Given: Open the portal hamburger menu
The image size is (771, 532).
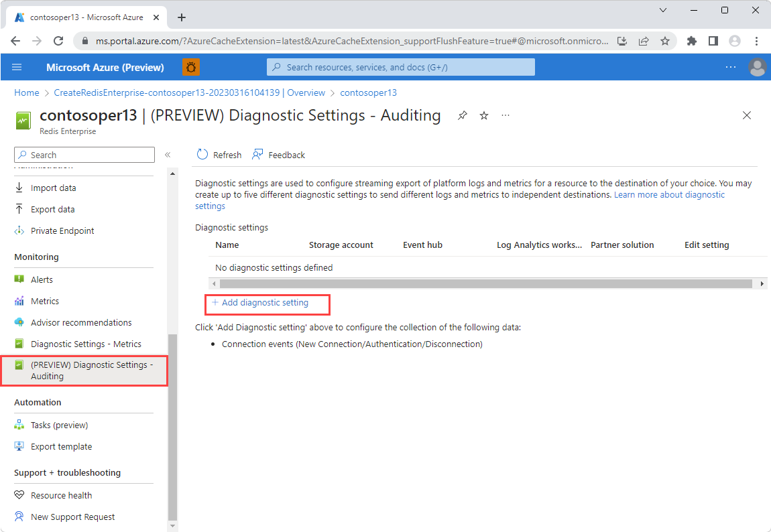Looking at the screenshot, I should point(17,67).
